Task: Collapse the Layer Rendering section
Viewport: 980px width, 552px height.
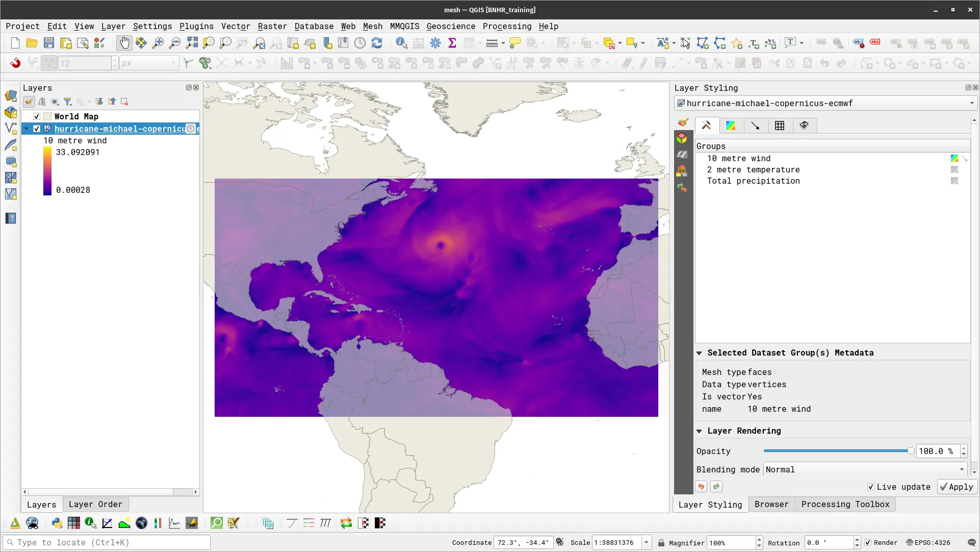Action: [x=700, y=431]
